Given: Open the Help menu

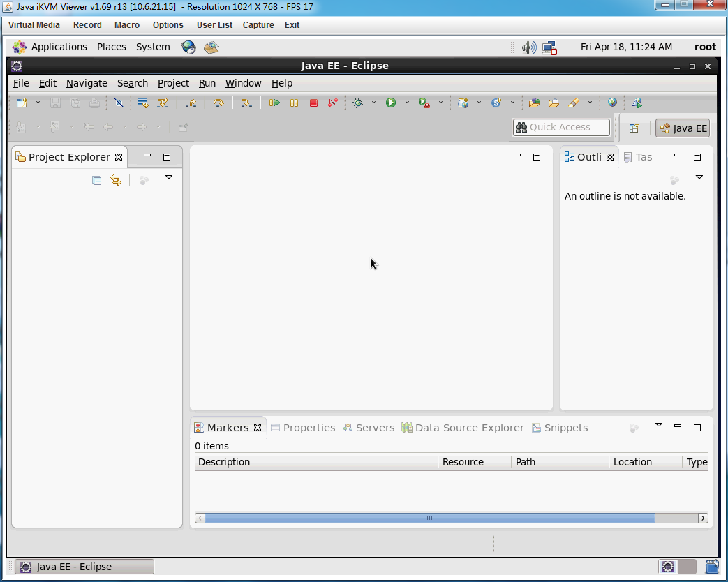Looking at the screenshot, I should tap(282, 83).
